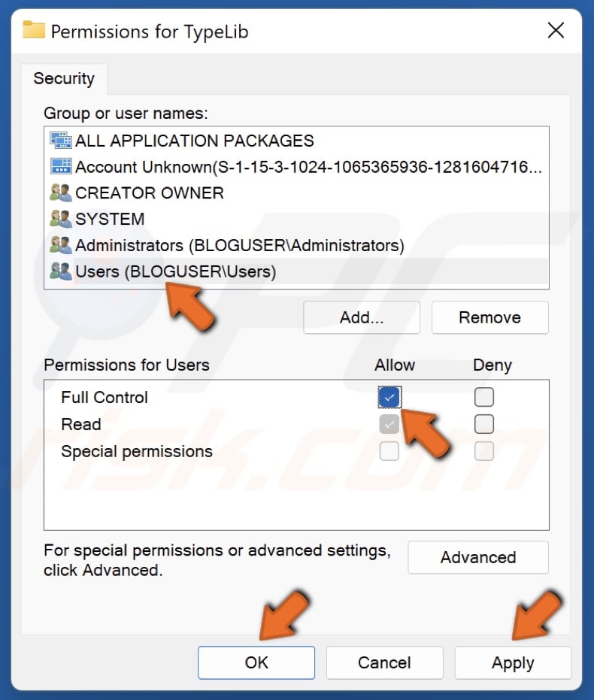Click the SYSTEM group icon
This screenshot has height=700, width=594.
(60, 220)
